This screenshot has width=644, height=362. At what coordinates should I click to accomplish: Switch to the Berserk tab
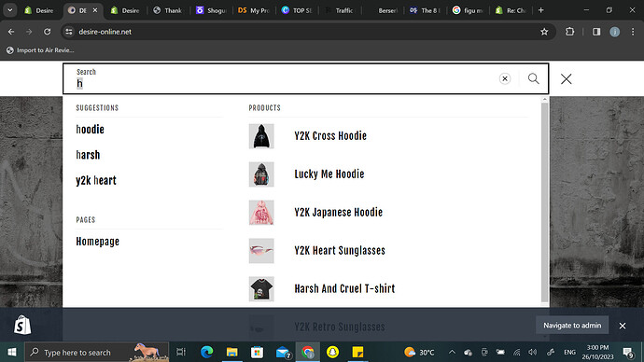(x=384, y=10)
